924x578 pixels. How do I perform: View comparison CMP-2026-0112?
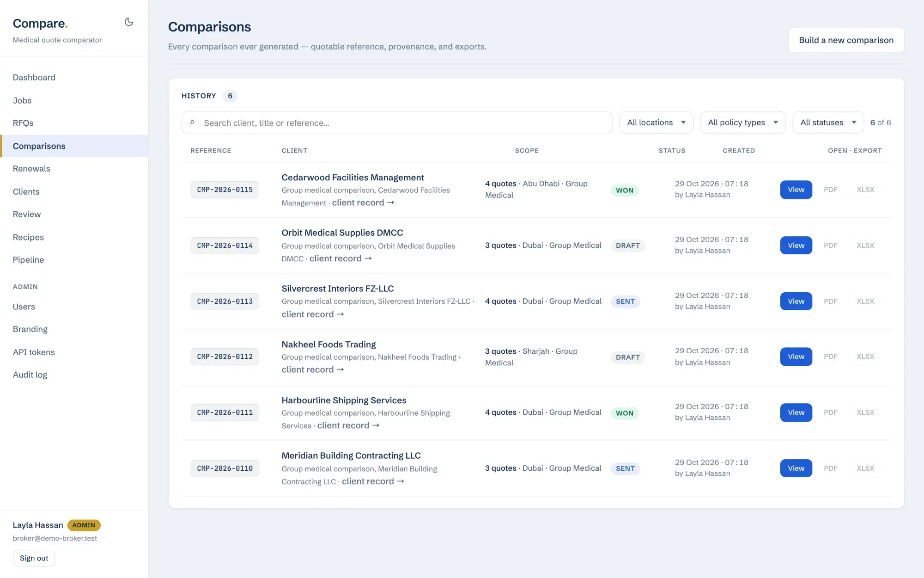796,357
